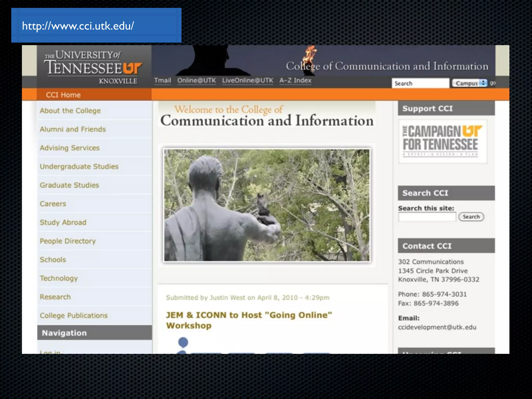Select the CCI Home tab
The image size is (532, 399).
pyautogui.click(x=94, y=95)
